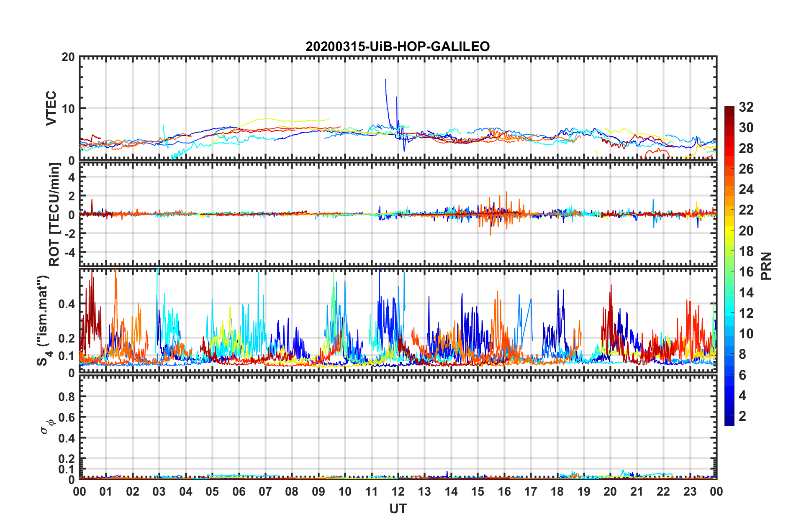Select PRN colorbar tick label 2

pyautogui.click(x=742, y=416)
